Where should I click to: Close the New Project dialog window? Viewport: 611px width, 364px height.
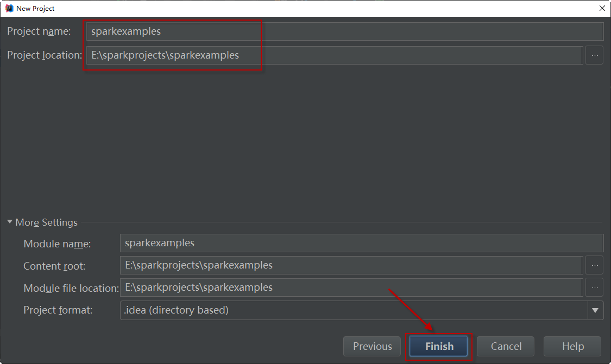pyautogui.click(x=602, y=8)
